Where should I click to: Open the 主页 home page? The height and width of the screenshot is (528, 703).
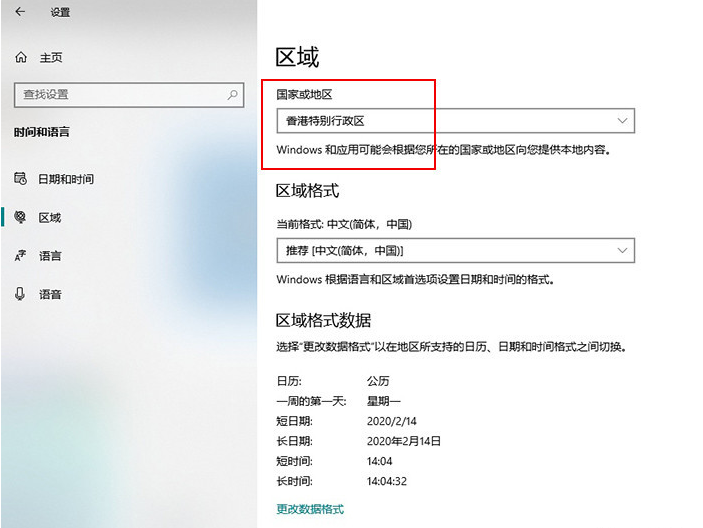point(51,58)
